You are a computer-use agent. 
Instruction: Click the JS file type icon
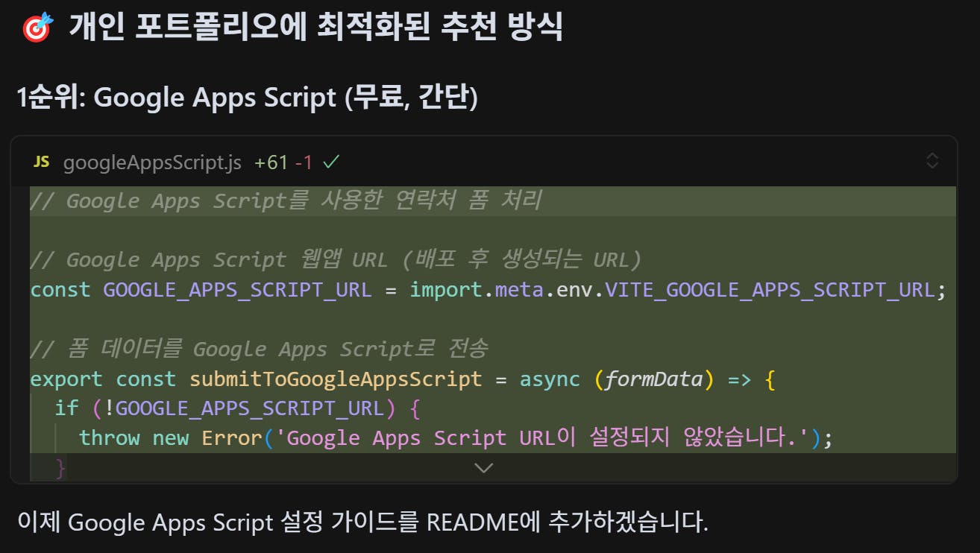coord(42,162)
